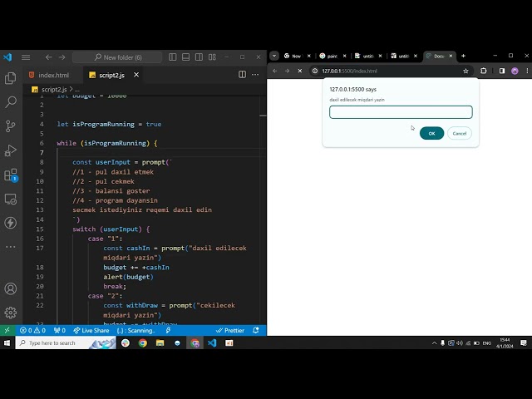Go back in the Chrome browser

click(x=275, y=71)
